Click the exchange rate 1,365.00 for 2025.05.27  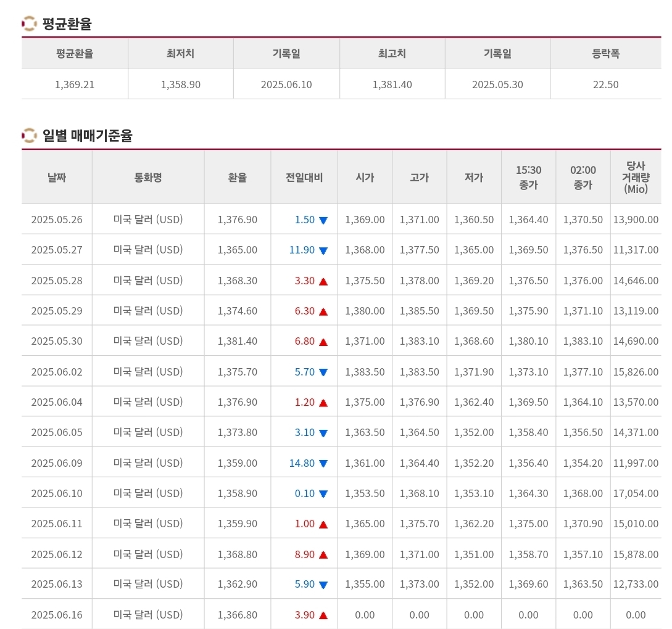[238, 250]
